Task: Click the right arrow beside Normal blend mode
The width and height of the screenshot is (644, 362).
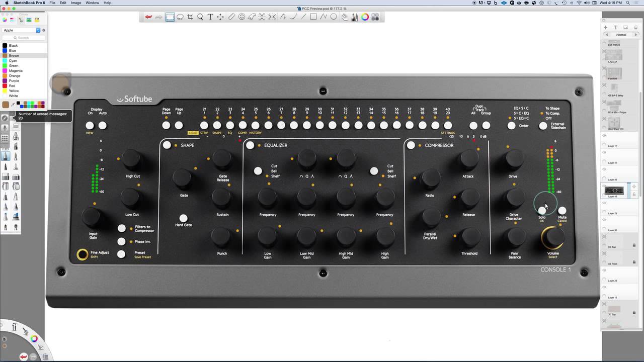Action: (x=636, y=35)
